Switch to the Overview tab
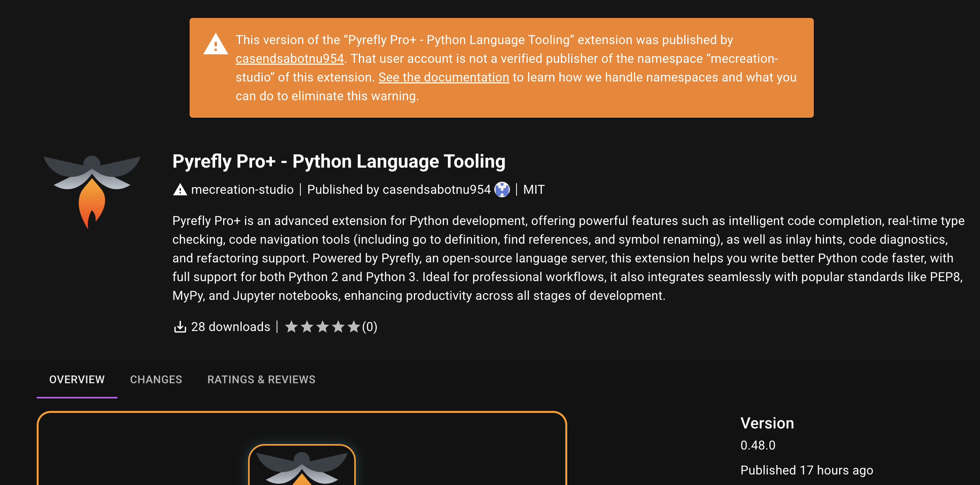This screenshot has width=980, height=485. click(77, 379)
